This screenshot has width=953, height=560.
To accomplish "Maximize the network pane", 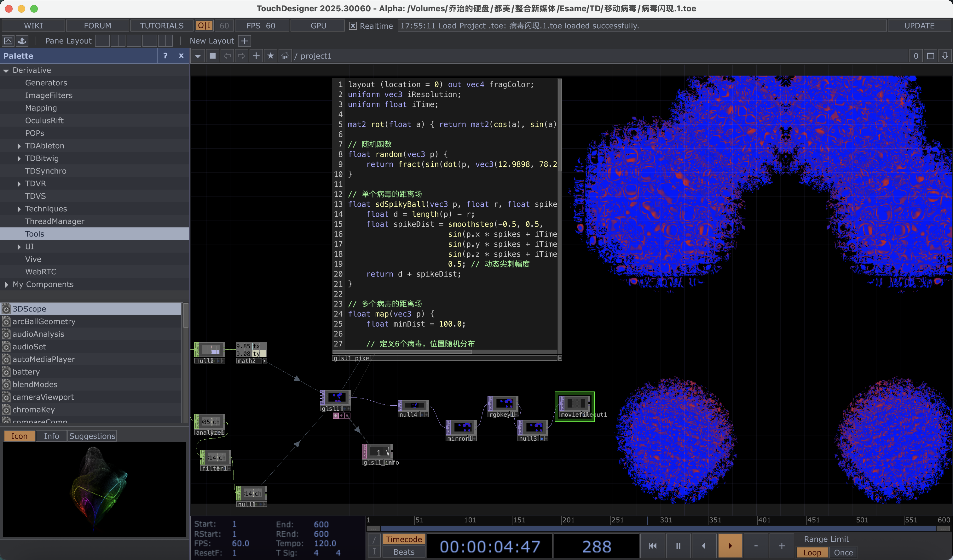I will point(931,56).
